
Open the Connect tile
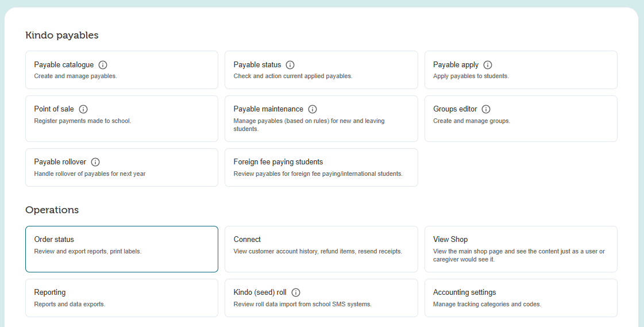pos(321,248)
